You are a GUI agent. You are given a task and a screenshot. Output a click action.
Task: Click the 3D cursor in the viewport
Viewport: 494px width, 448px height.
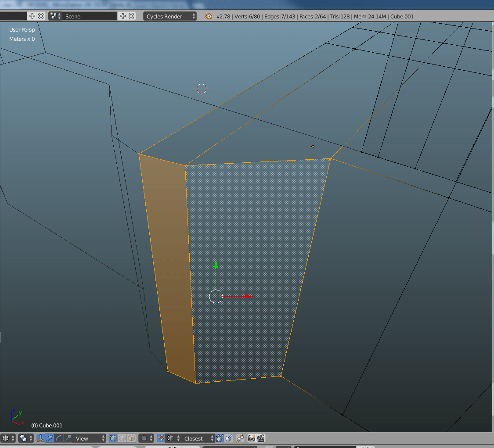(x=201, y=89)
